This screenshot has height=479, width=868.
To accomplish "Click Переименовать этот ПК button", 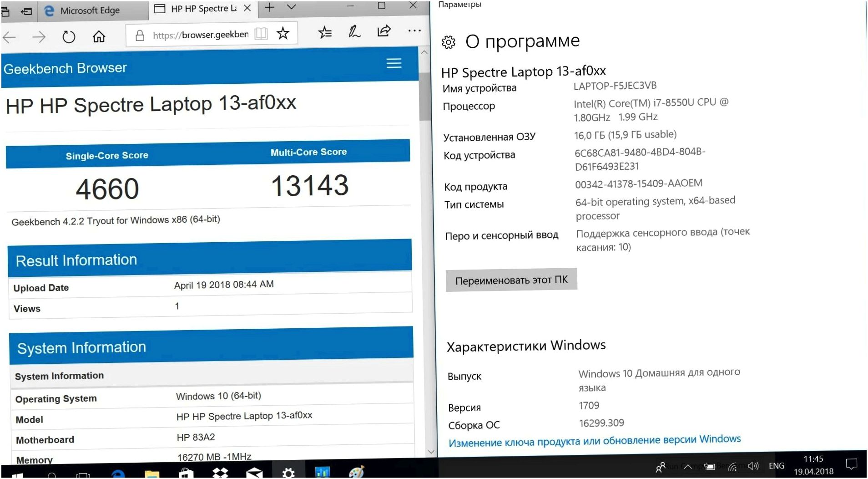I will (x=511, y=280).
